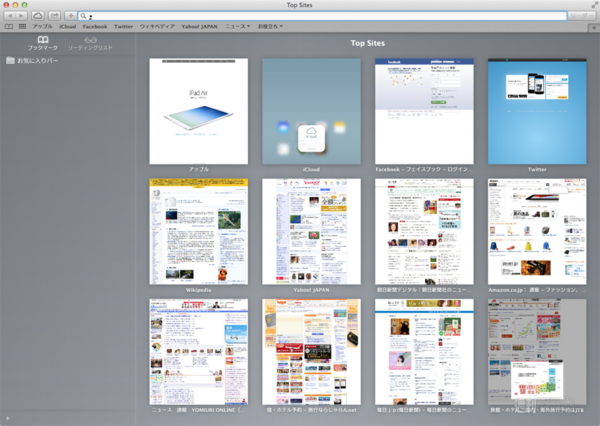
Task: Switch to the リーディングリスト sidebar tab
Action: [x=91, y=43]
